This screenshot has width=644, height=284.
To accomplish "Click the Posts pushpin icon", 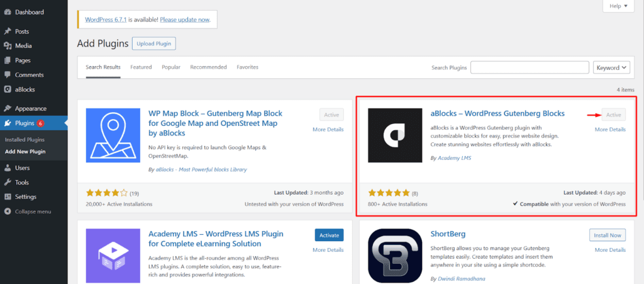I will (x=8, y=31).
